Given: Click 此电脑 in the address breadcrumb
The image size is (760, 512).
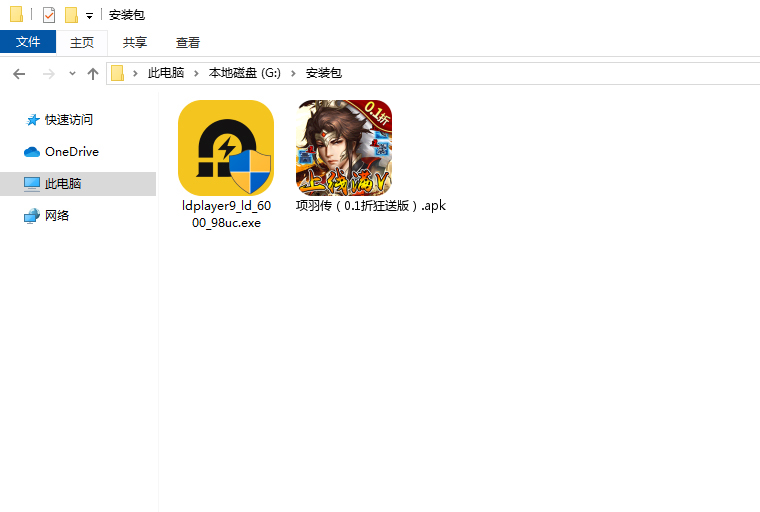Looking at the screenshot, I should (166, 73).
